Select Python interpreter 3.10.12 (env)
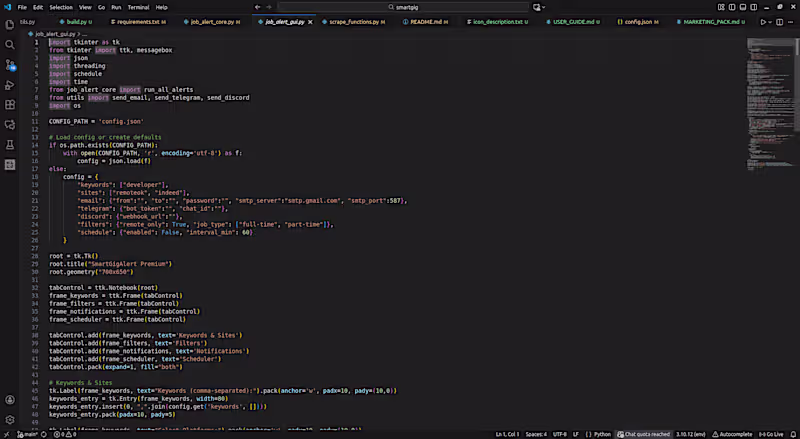800x439 pixels. (x=691, y=434)
